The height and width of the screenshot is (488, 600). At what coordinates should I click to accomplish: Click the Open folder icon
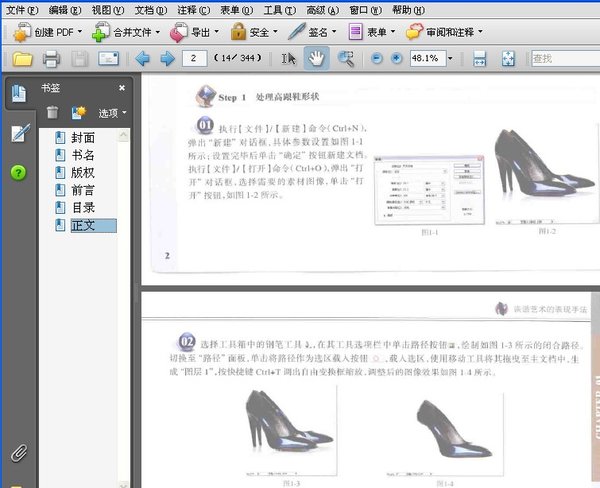pos(22,59)
